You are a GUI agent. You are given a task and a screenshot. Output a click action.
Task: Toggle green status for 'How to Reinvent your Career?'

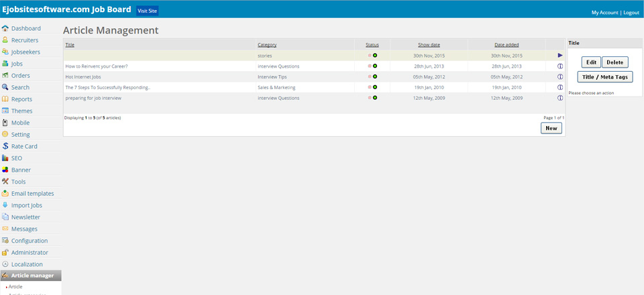[375, 66]
